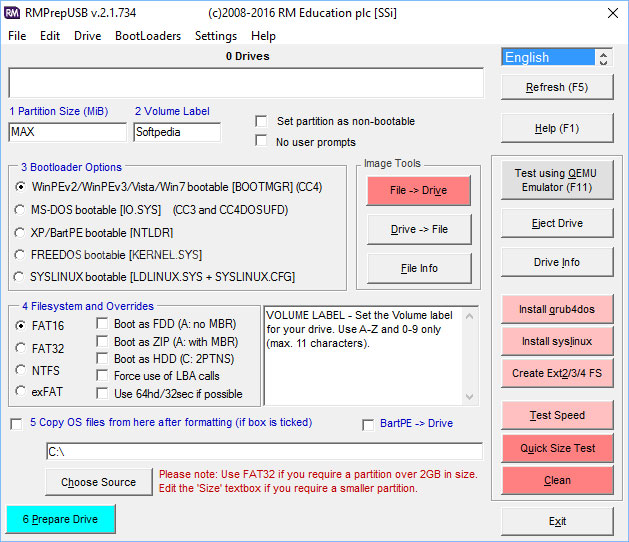Viewport: 629px width, 542px height.
Task: Open the BootLoaders menu
Action: click(148, 36)
